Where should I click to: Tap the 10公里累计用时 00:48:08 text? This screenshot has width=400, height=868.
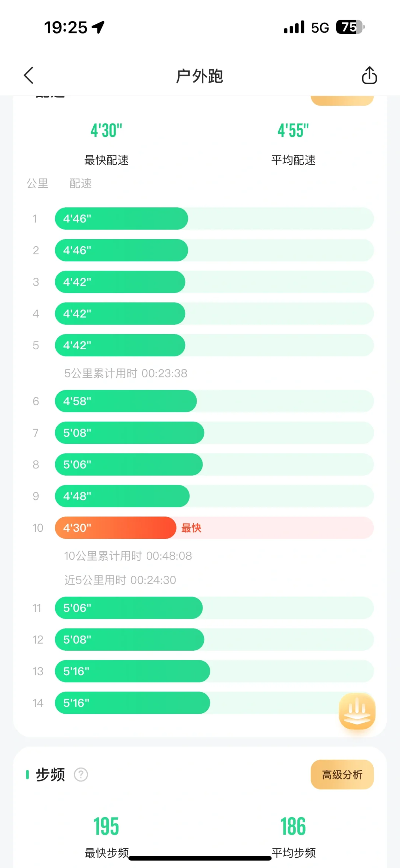(128, 556)
